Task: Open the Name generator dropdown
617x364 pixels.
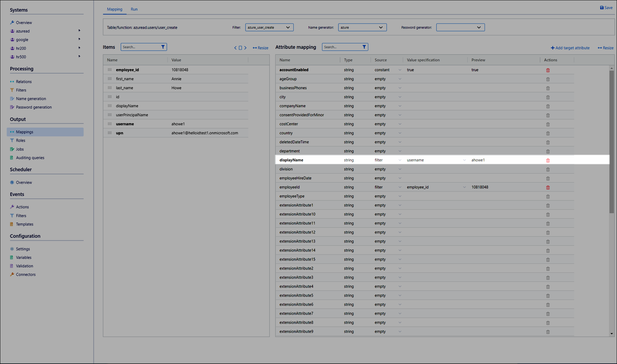Action: 362,28
